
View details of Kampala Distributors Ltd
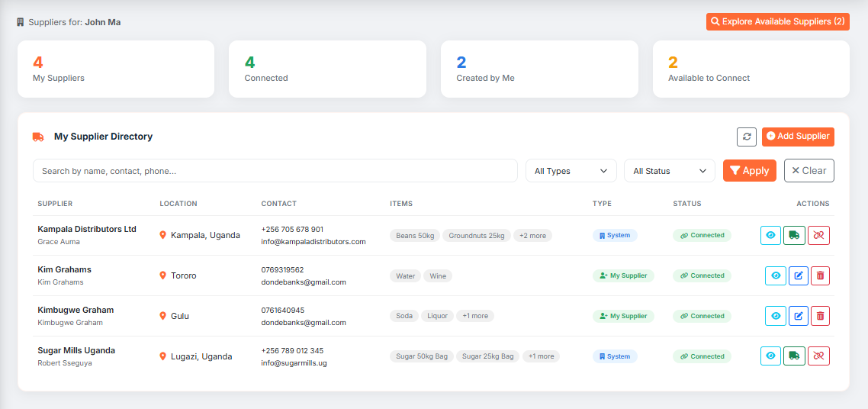770,235
